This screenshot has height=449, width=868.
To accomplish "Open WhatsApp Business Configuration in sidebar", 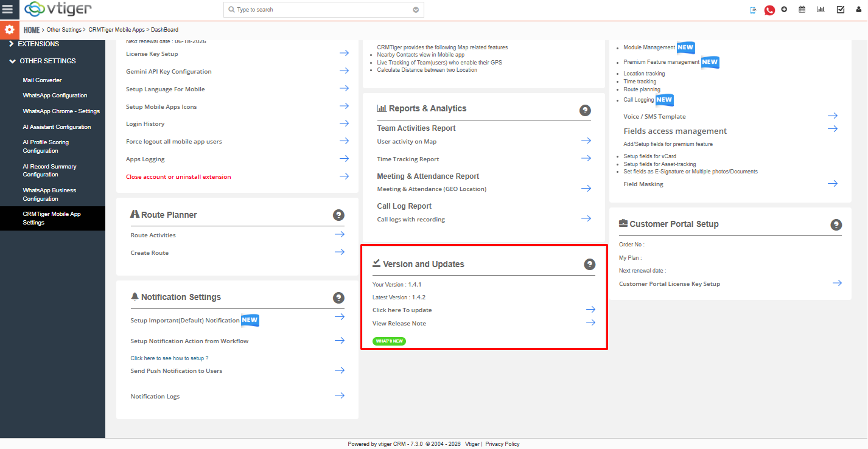I will pyautogui.click(x=49, y=195).
